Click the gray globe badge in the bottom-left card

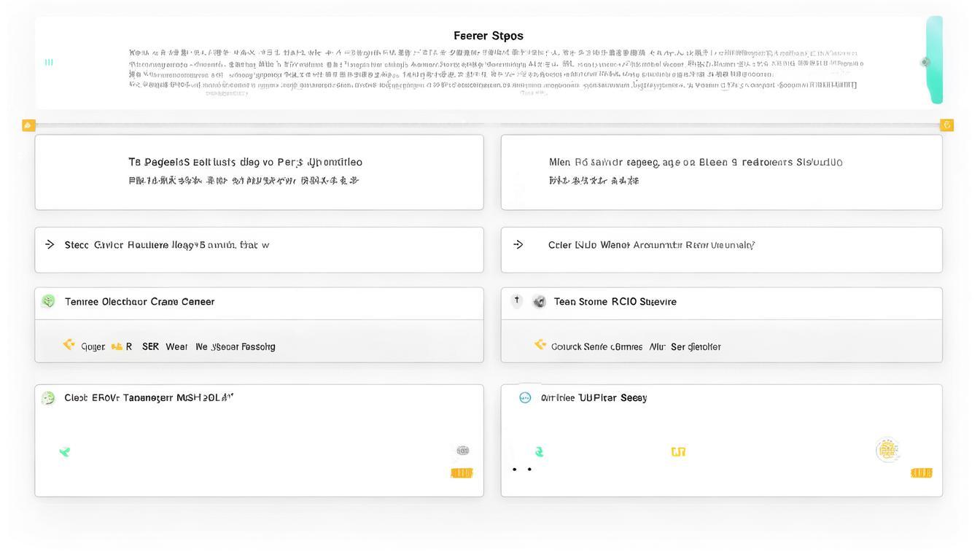[463, 451]
